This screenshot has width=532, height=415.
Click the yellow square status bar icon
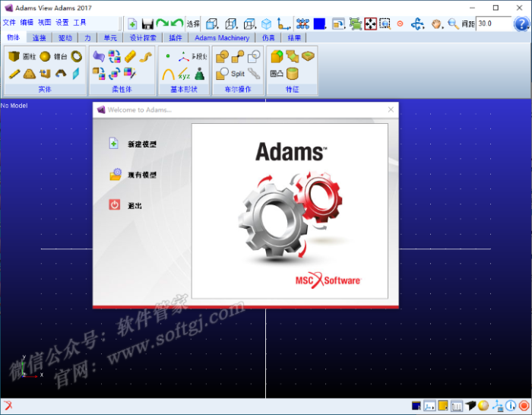443,406
